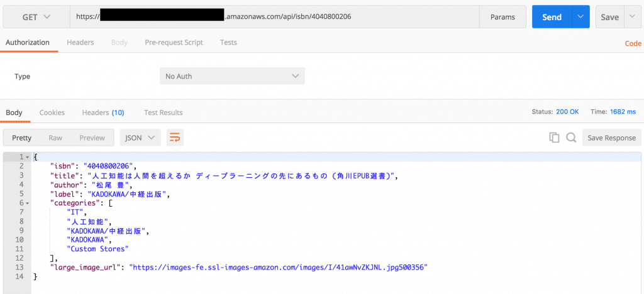Click the "人工知能" category on line 8
This screenshot has height=294, width=644.
pyautogui.click(x=87, y=221)
